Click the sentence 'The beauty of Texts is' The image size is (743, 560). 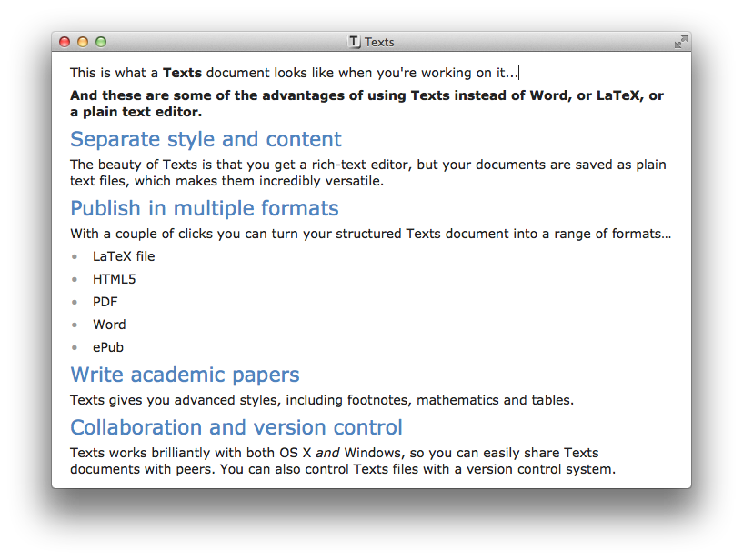(367, 173)
